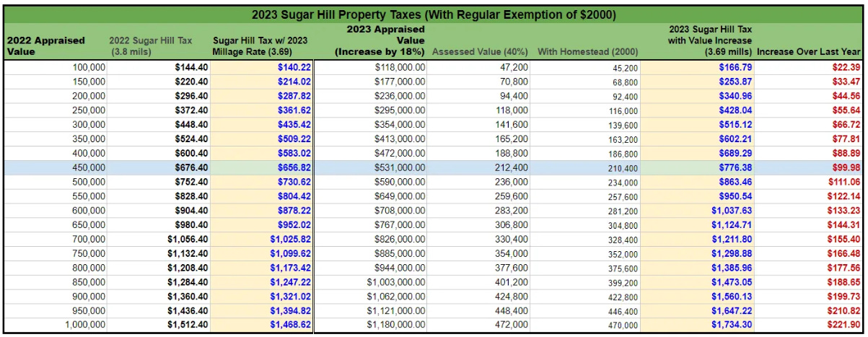Select the assessed value cell 401,200
Viewport: 868px width, 337px height.
click(479, 281)
